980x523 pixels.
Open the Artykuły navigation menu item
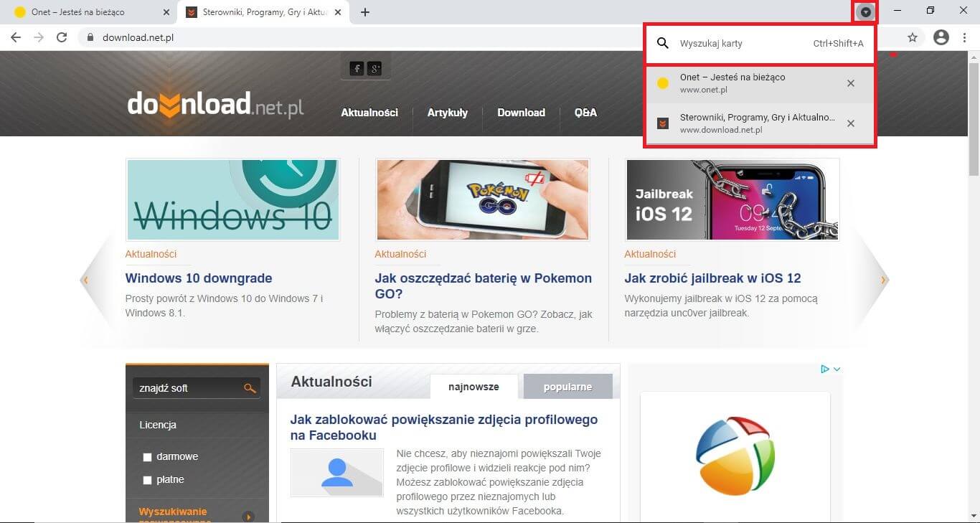448,113
